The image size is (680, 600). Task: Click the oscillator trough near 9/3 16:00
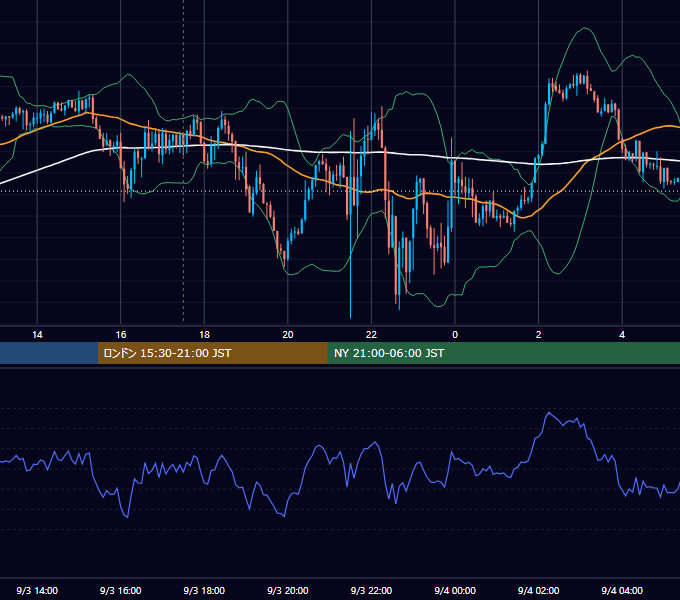(127, 516)
